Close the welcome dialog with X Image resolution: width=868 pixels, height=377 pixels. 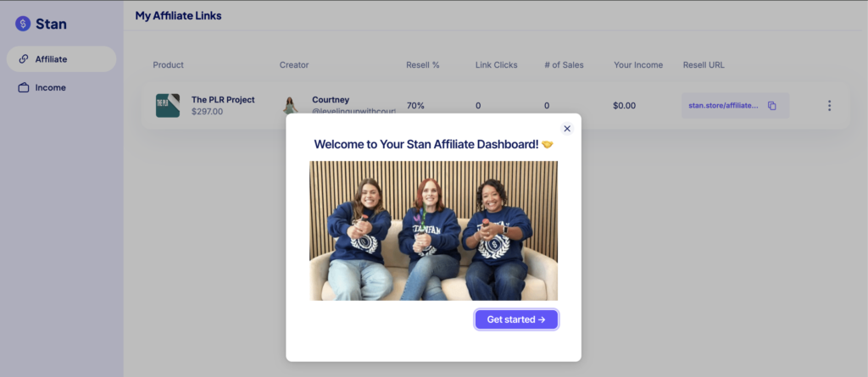[x=567, y=129]
